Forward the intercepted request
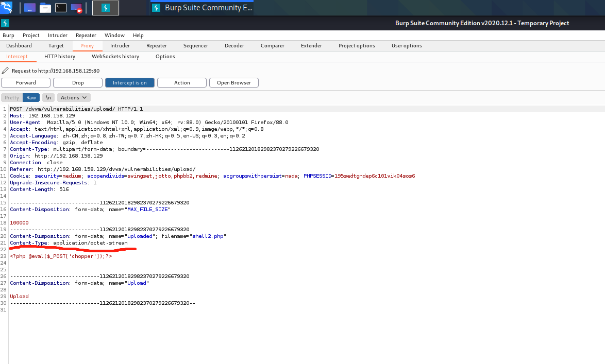The image size is (605, 364). click(26, 82)
